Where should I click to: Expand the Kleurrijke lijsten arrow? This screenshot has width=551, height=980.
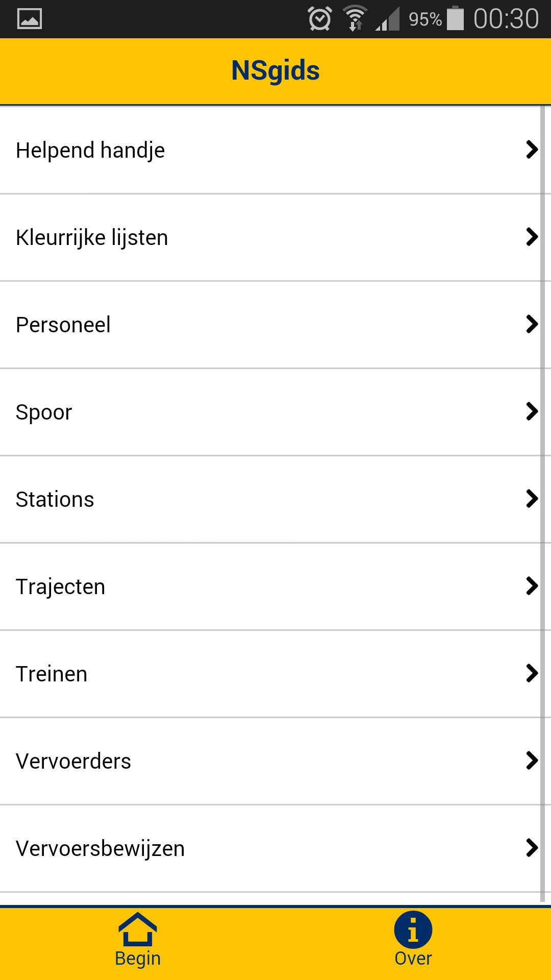[532, 237]
